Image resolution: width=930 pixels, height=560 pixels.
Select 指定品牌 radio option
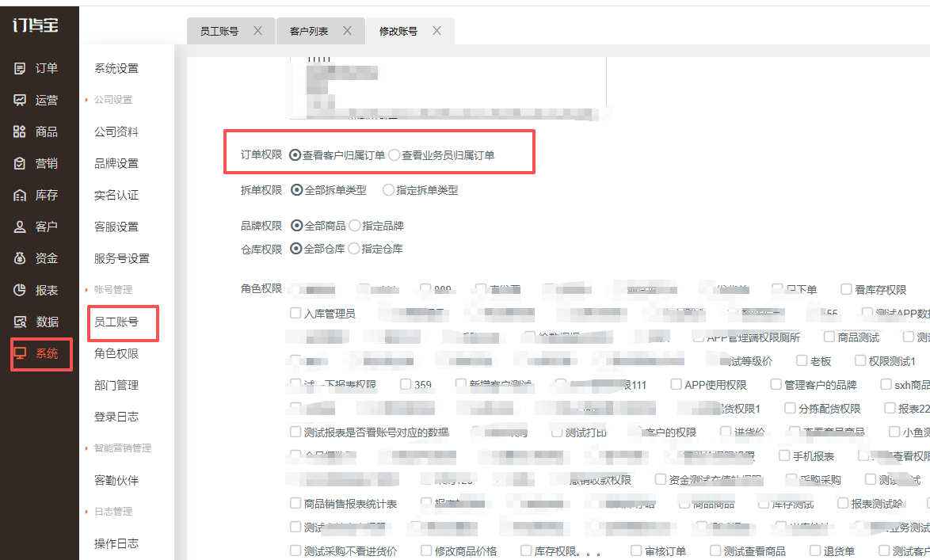(x=355, y=226)
